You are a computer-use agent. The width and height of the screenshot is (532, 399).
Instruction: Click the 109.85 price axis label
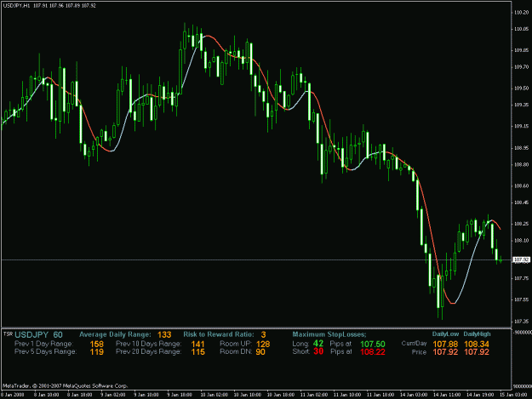click(522, 50)
